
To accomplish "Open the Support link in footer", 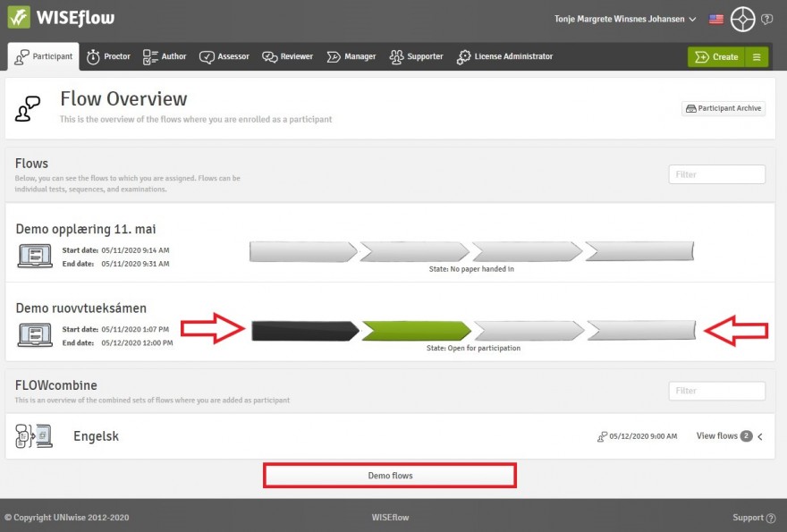I will tap(753, 517).
